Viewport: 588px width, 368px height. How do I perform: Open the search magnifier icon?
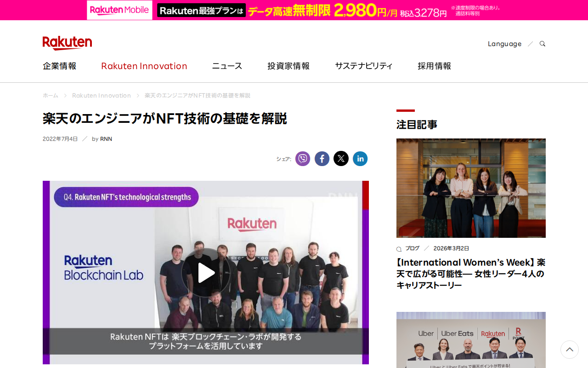point(543,44)
